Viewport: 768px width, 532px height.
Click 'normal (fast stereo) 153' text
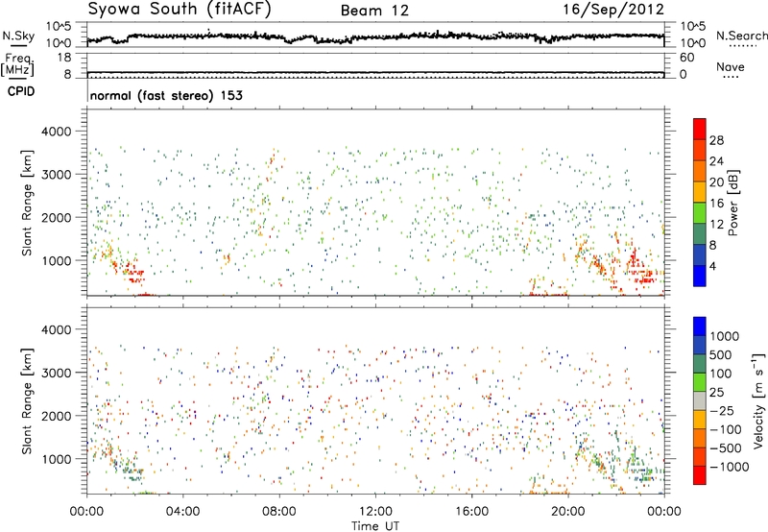tap(166, 95)
